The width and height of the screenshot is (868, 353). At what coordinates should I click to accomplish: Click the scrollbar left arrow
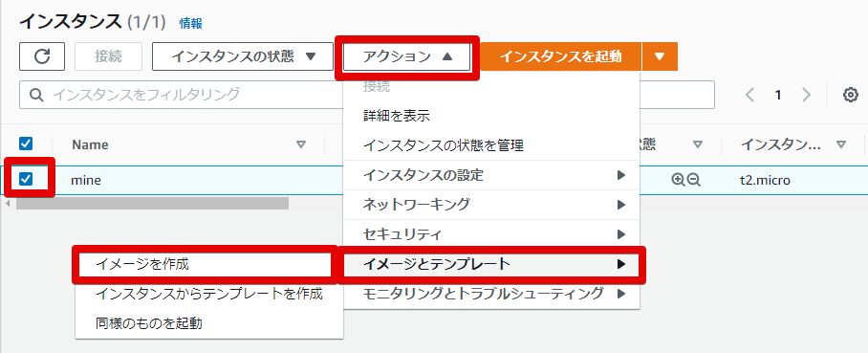(x=8, y=204)
